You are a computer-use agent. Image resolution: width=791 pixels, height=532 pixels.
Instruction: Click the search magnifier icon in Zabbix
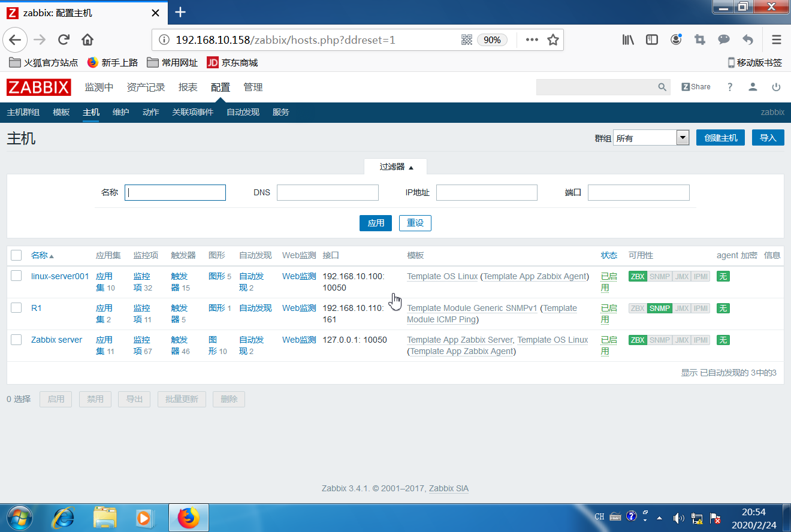662,87
